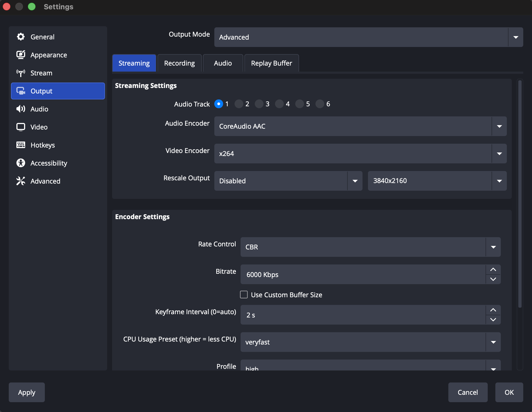This screenshot has width=532, height=412.
Task: Select audio track 3 radio button
Action: tap(259, 104)
